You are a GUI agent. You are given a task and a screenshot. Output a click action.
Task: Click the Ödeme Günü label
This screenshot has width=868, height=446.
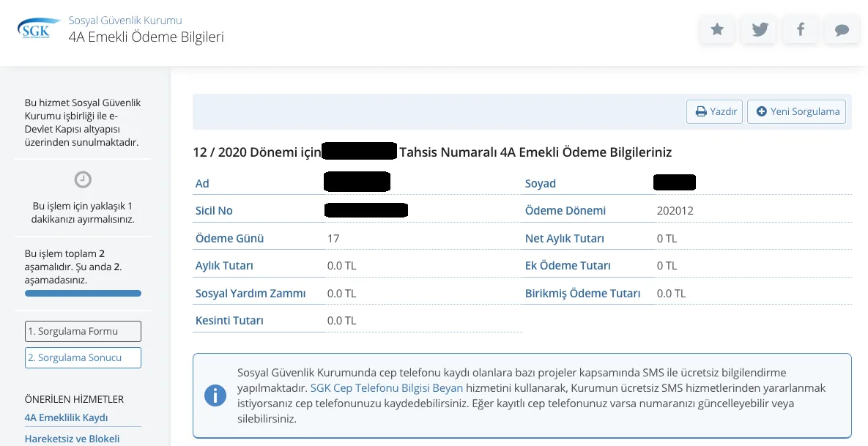(229, 239)
